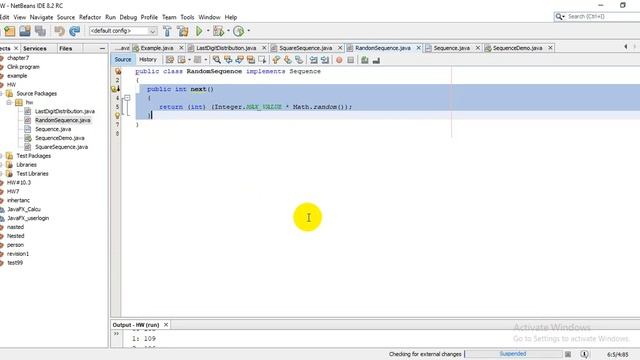Open the Debug Project dropdown arrow

(228, 31)
